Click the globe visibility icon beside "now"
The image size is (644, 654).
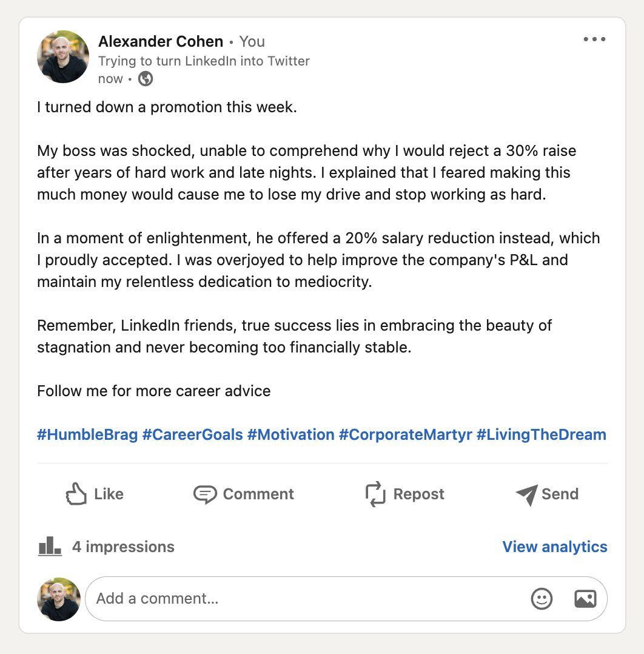(x=146, y=79)
